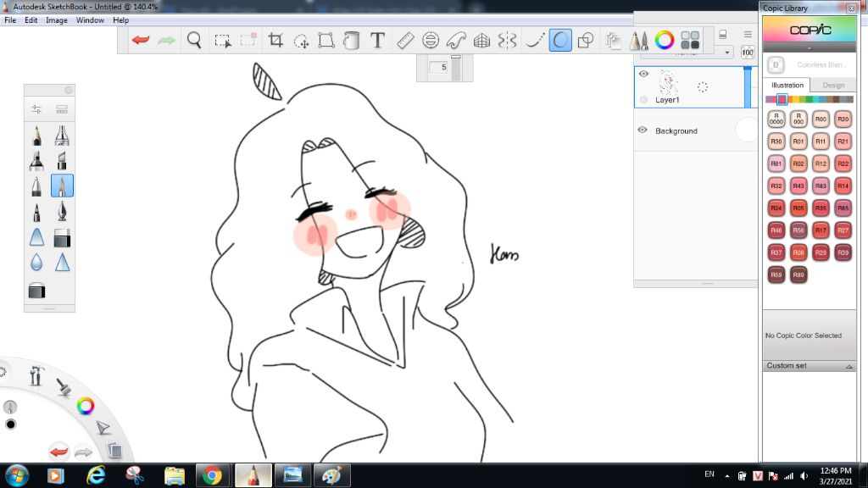The image size is (868, 488).
Task: Pick Copic color R89
Action: tap(798, 274)
